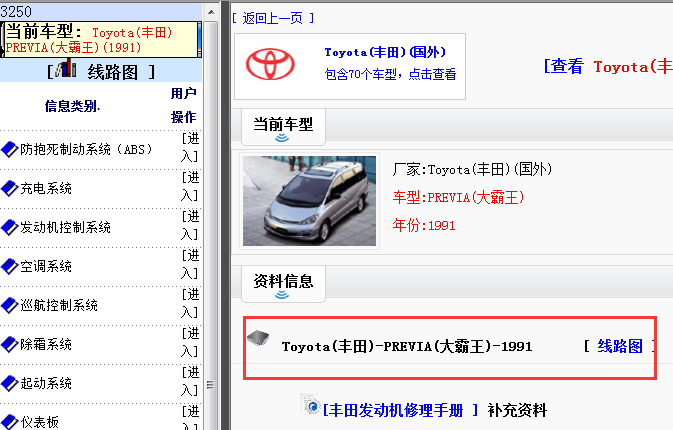Open the [进入] link for 巡航控制系统
The height and width of the screenshot is (430, 673).
(x=190, y=303)
